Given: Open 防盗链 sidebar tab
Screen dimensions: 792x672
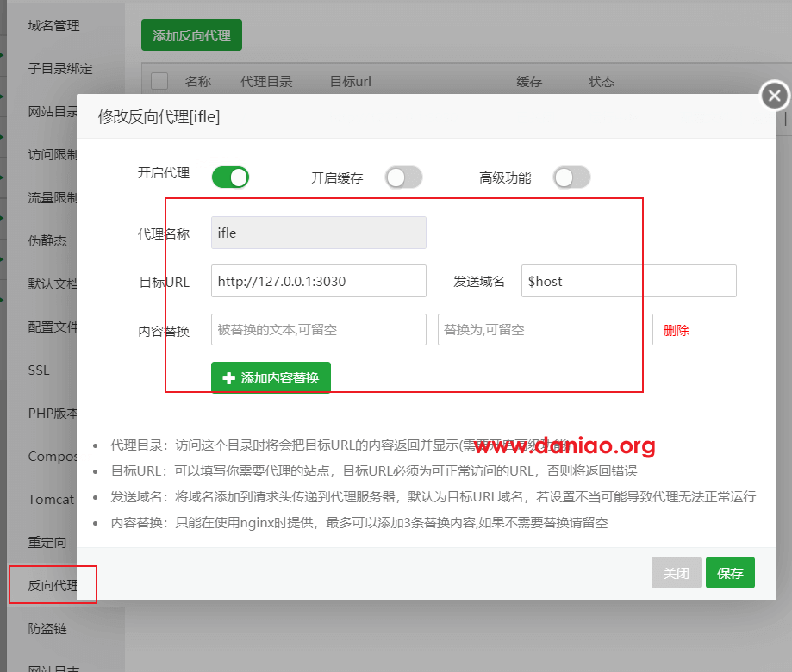Looking at the screenshot, I should pyautogui.click(x=47, y=629).
